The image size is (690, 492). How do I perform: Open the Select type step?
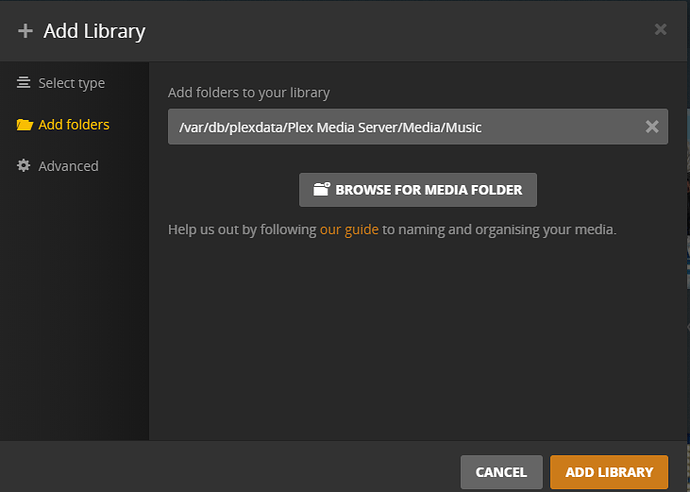pyautogui.click(x=61, y=83)
